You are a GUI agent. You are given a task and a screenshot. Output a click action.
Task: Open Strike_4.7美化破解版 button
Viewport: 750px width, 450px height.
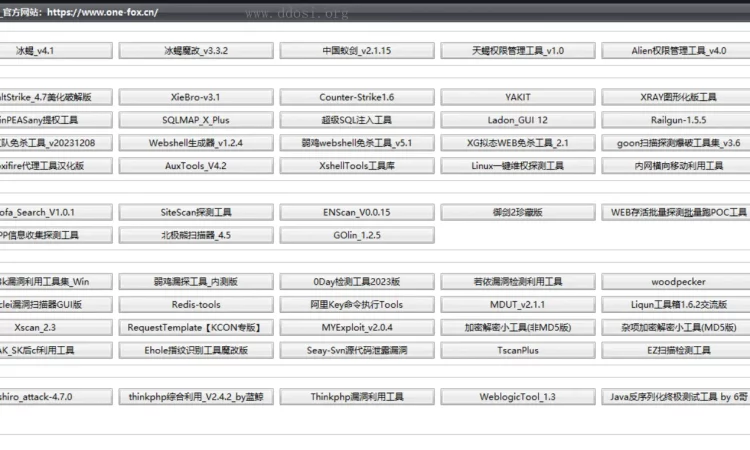[56, 97]
